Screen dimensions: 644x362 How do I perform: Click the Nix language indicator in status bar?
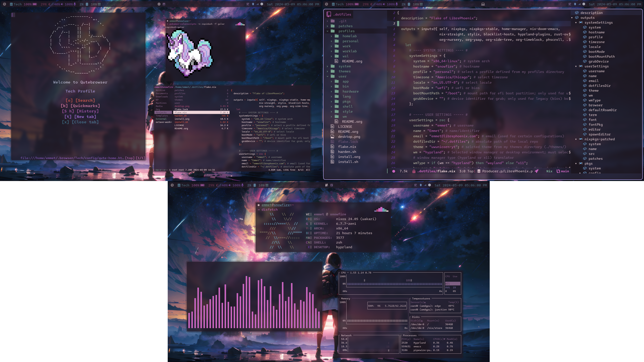548,171
